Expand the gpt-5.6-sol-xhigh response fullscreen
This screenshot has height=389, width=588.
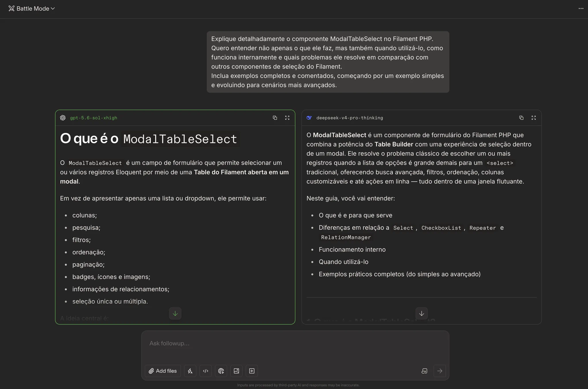pyautogui.click(x=287, y=118)
